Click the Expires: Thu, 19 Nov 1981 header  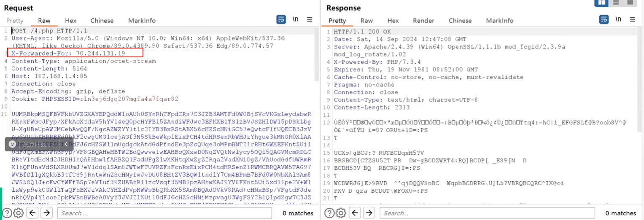406,70
